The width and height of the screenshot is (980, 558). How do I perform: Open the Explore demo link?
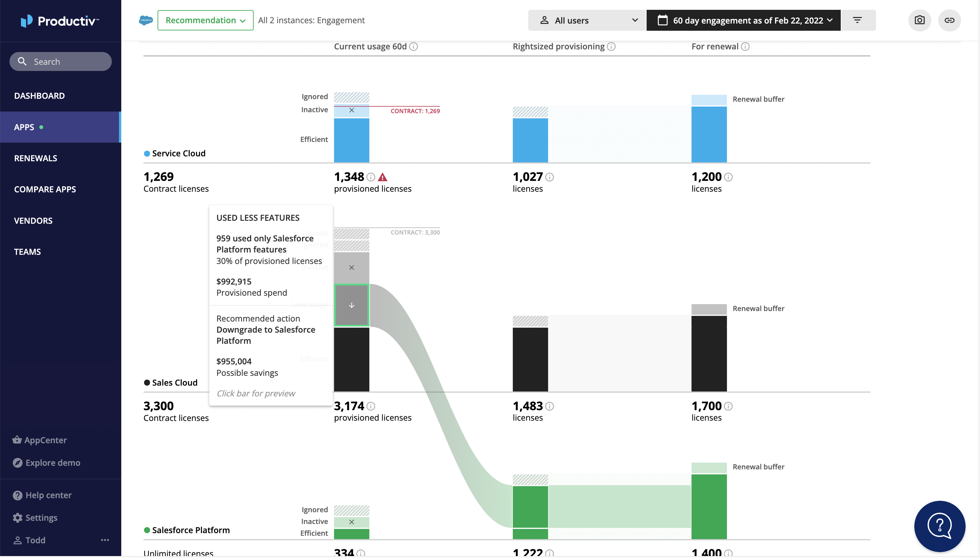point(53,462)
